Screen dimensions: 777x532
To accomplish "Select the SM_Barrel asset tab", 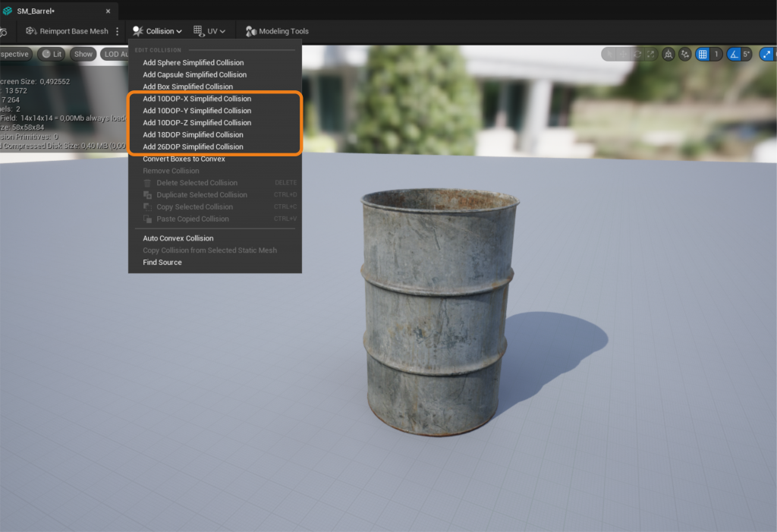I will click(x=36, y=11).
